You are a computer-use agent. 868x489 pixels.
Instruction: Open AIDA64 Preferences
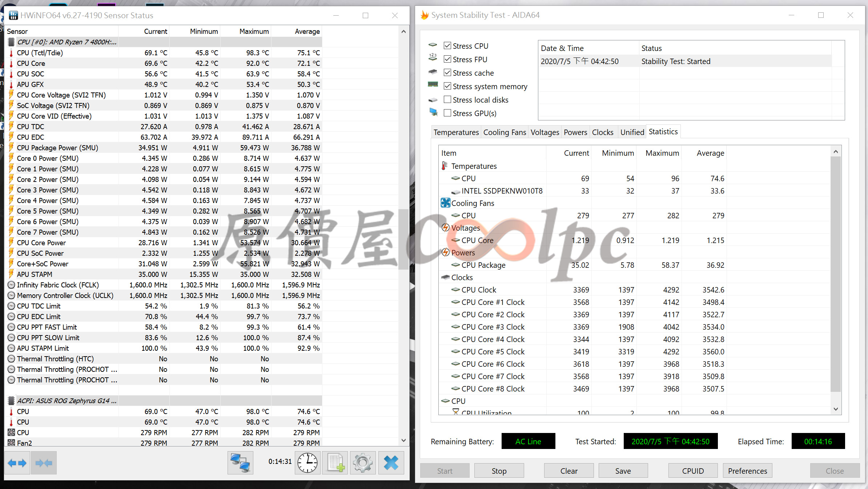[747, 471]
